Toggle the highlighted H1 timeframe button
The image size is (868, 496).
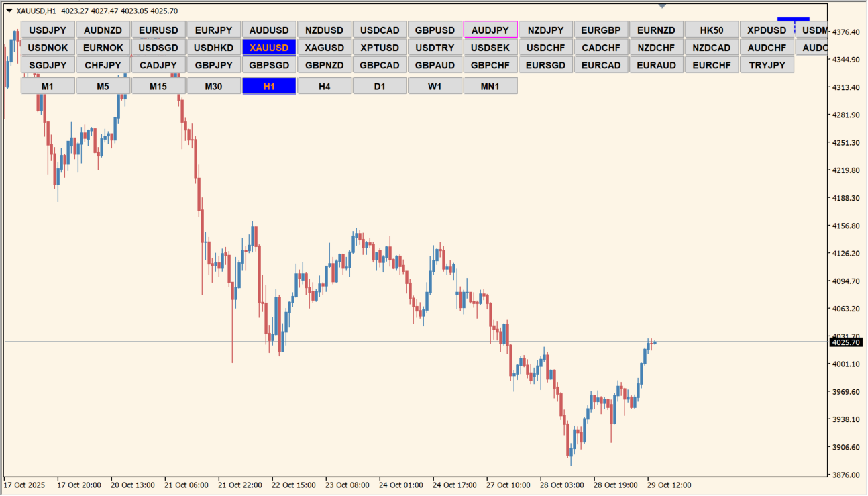click(x=269, y=86)
